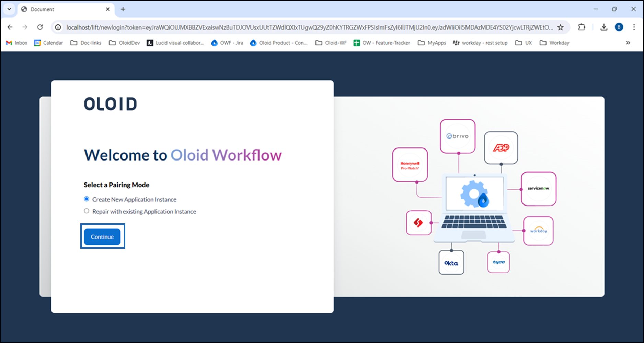Bookmark this page with the star icon
Screen dimensions: 644x343
pyautogui.click(x=561, y=27)
